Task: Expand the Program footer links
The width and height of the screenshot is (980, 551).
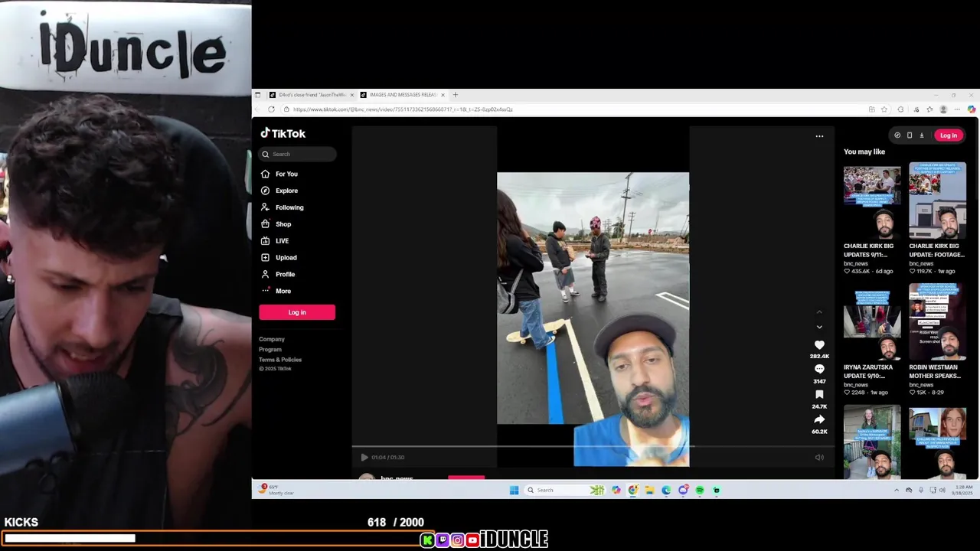Action: point(270,349)
